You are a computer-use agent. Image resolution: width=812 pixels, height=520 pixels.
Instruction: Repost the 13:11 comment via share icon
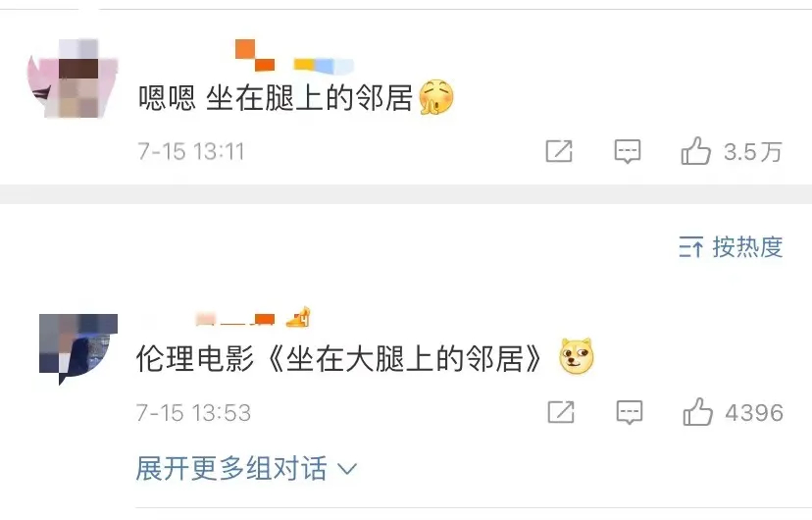click(559, 151)
